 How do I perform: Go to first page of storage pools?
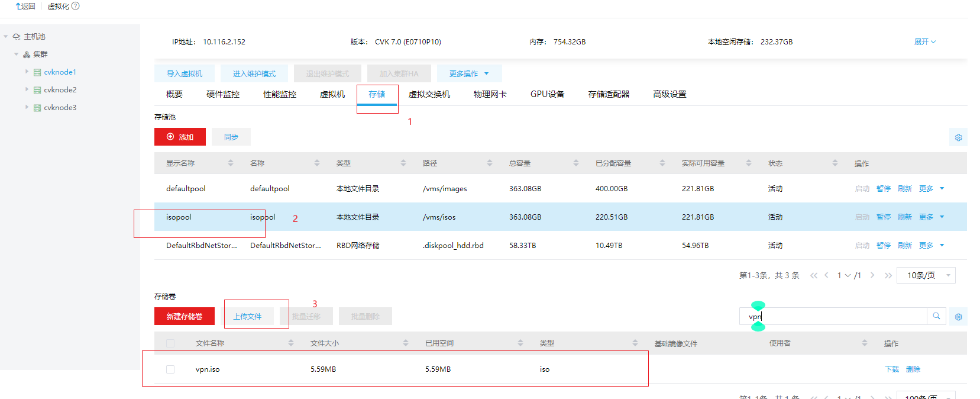[x=814, y=275]
